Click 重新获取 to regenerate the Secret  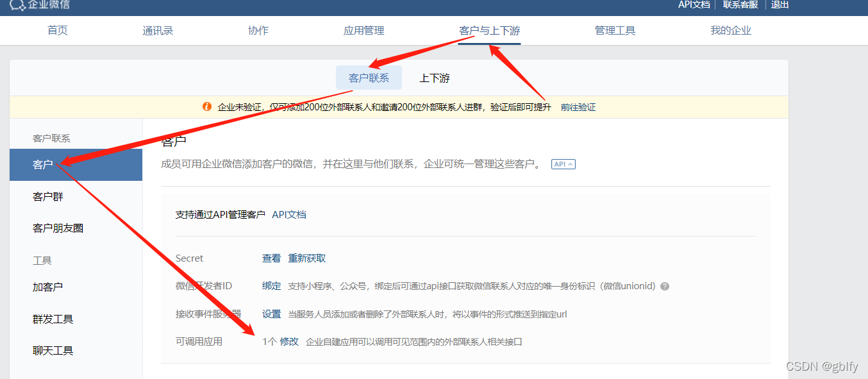[307, 258]
